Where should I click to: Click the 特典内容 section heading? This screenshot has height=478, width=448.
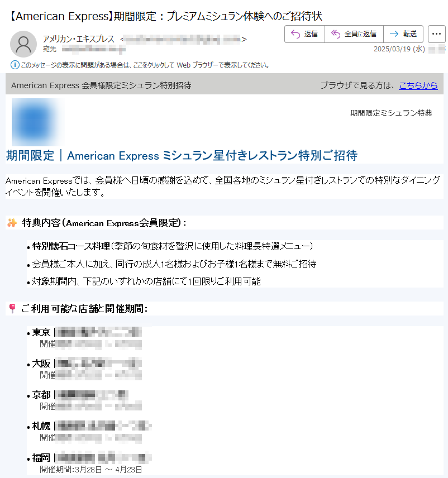coord(104,223)
